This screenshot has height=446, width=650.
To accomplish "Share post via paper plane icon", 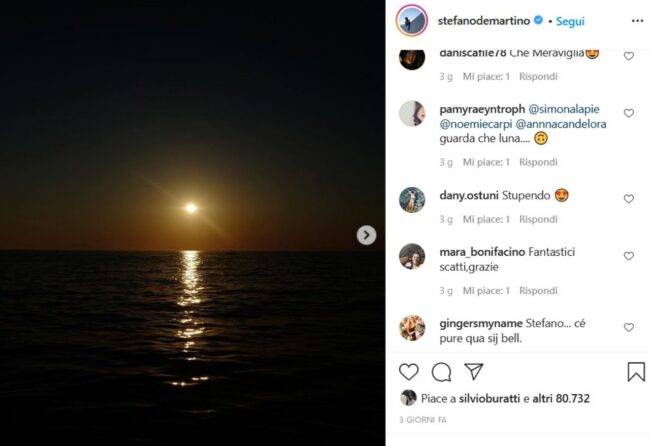I will pos(473,372).
